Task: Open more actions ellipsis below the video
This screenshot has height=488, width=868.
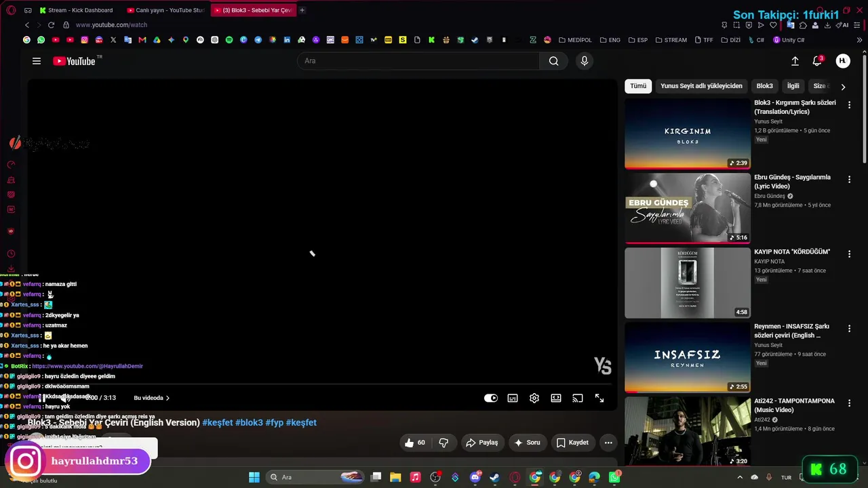Action: click(x=608, y=443)
